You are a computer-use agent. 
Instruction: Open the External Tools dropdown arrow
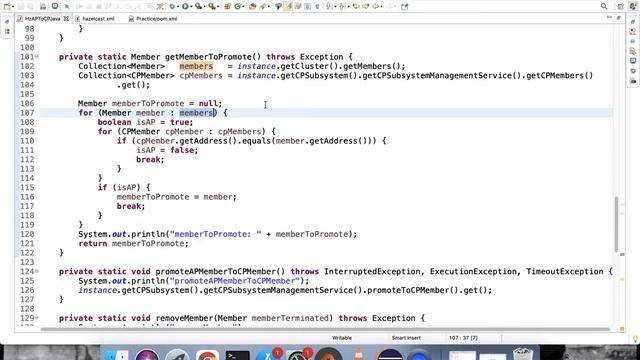218,7
